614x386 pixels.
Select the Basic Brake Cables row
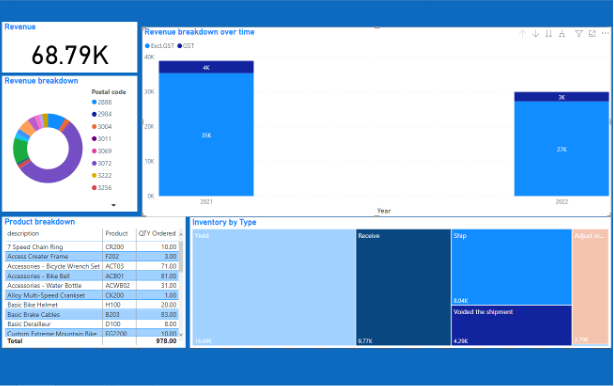click(x=92, y=314)
